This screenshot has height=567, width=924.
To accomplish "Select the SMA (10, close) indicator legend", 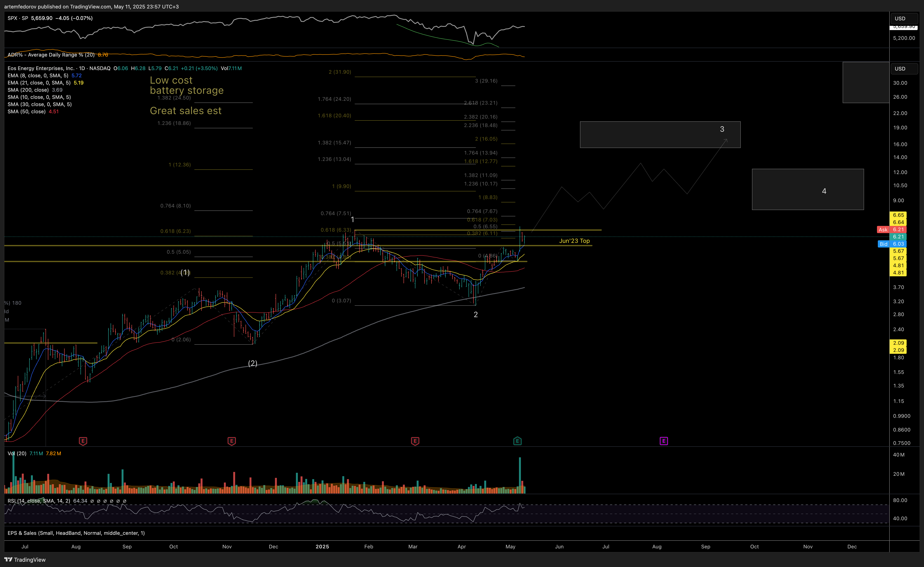I will [x=39, y=97].
